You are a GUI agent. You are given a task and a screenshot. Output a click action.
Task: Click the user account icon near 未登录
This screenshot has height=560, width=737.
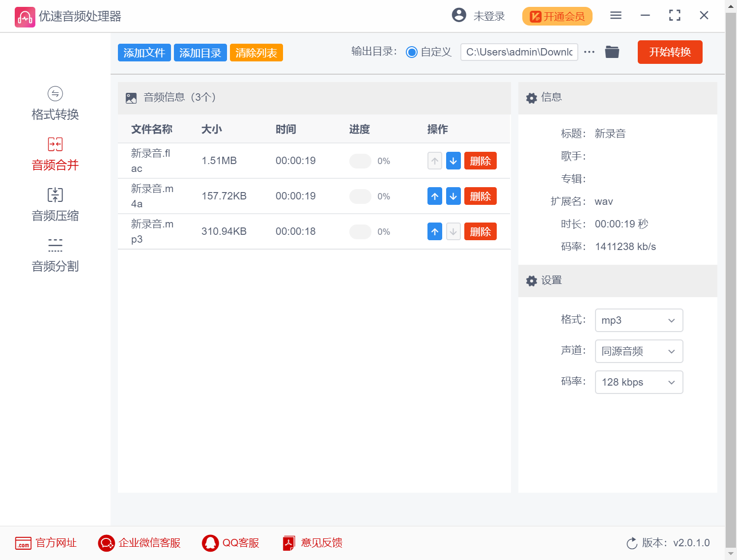tap(459, 15)
